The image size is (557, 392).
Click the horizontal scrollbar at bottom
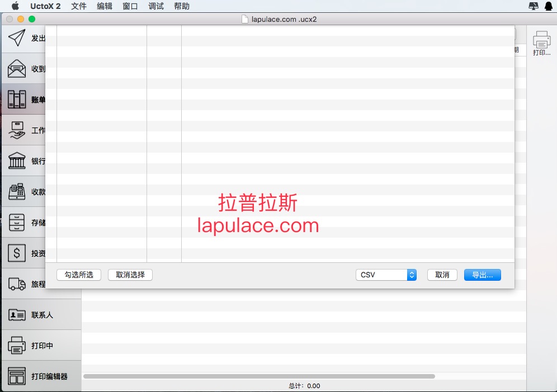259,376
